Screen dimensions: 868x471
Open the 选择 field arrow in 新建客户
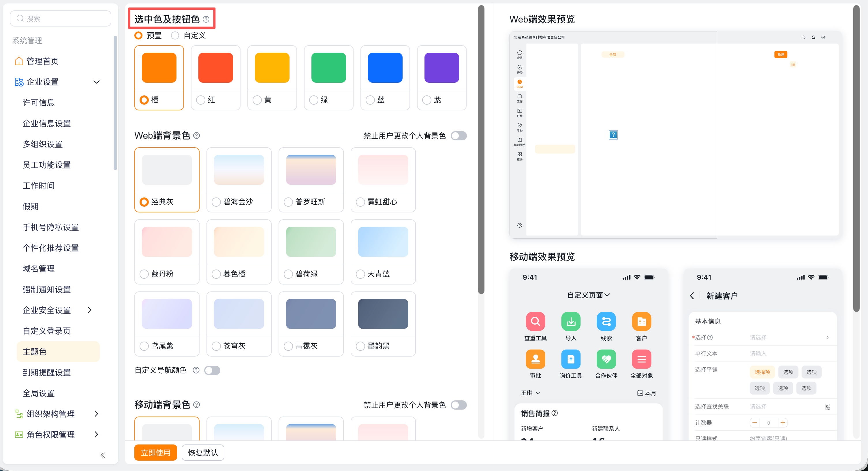click(827, 337)
